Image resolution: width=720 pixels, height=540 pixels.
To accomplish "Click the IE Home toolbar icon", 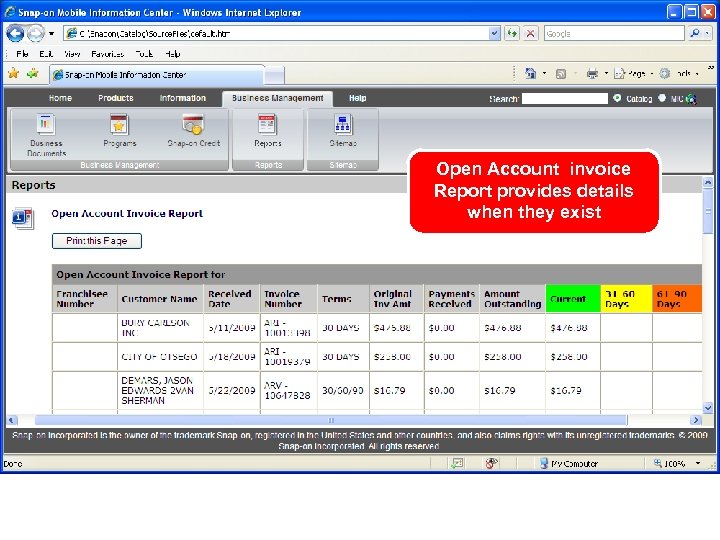I will pos(530,73).
